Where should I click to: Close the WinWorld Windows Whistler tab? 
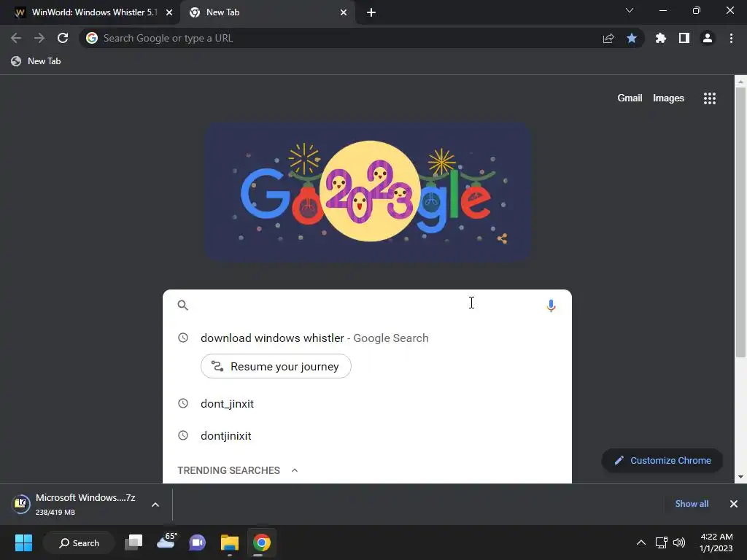[169, 12]
